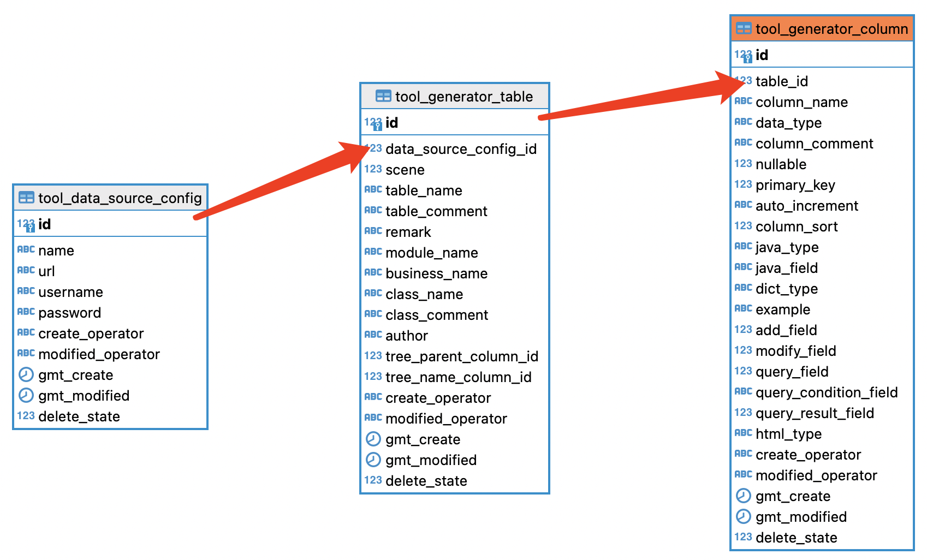Select modified_operator in tool_generator_column
The height and width of the screenshot is (560, 927).
817,475
